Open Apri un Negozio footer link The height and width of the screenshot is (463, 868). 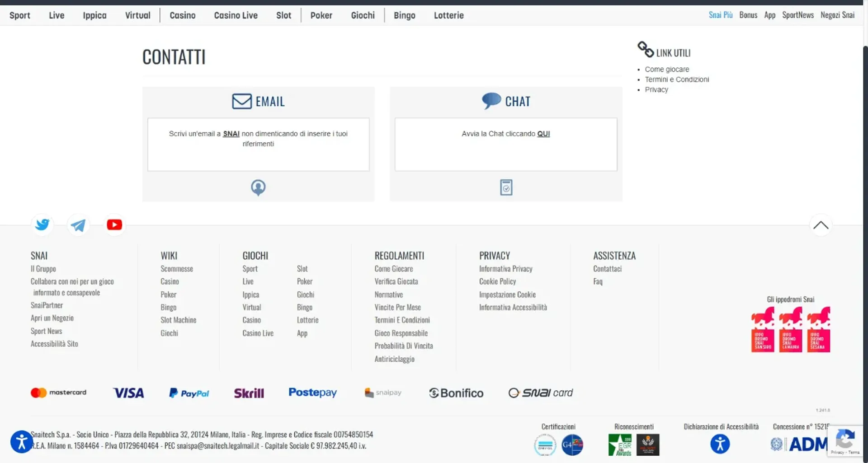point(52,318)
